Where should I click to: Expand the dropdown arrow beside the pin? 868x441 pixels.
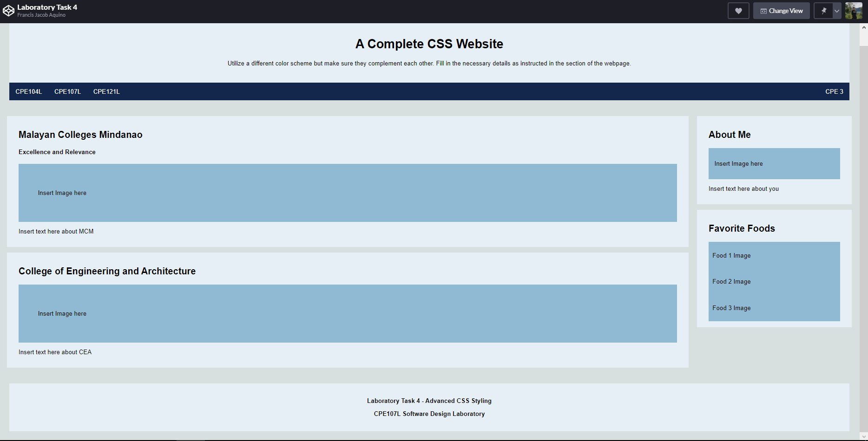(x=836, y=11)
